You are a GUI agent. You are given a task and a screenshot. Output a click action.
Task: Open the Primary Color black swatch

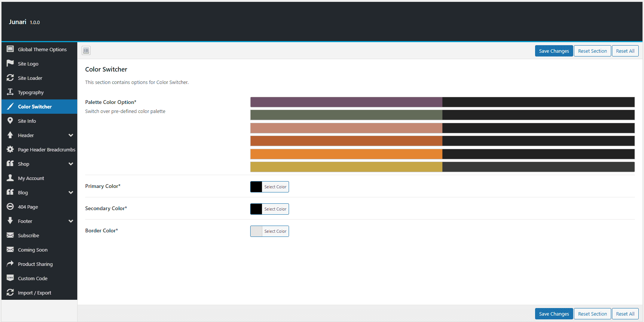tap(256, 187)
